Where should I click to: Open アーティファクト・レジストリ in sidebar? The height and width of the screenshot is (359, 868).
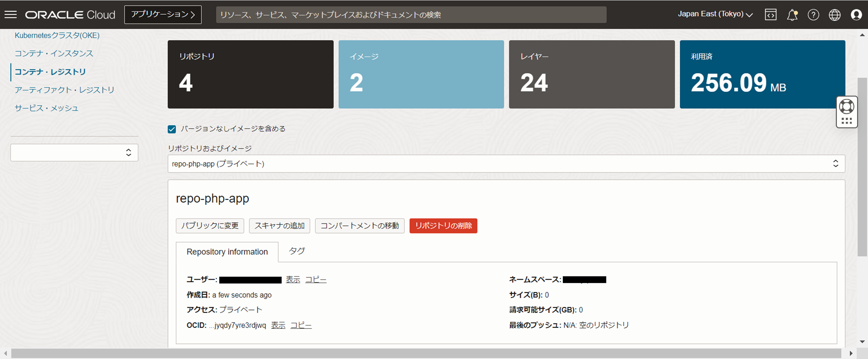(64, 90)
